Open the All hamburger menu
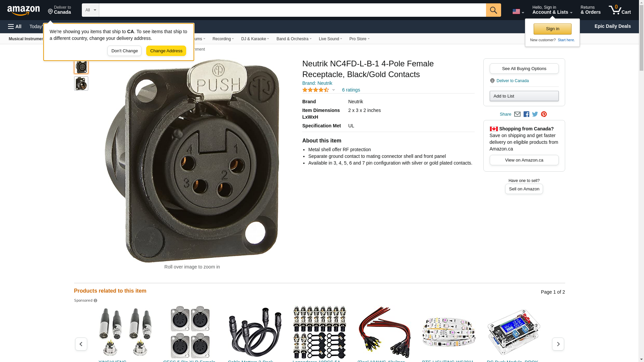This screenshot has height=362, width=644. pyautogui.click(x=15, y=26)
